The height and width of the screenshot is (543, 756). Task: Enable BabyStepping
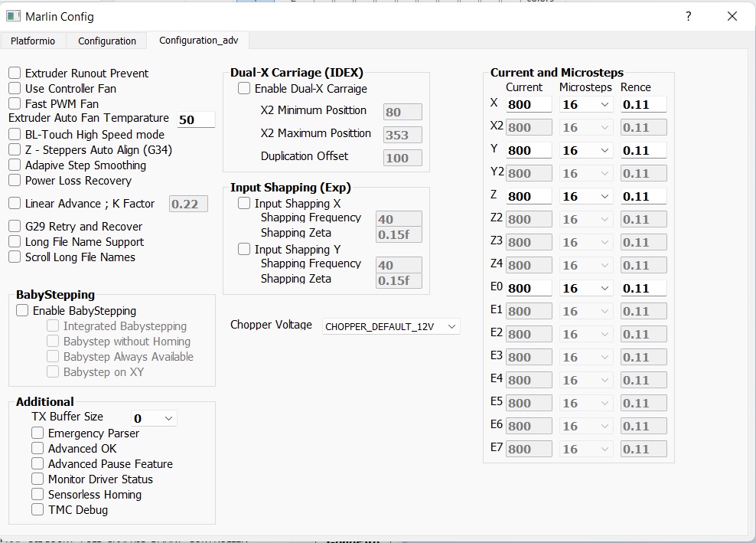click(21, 310)
